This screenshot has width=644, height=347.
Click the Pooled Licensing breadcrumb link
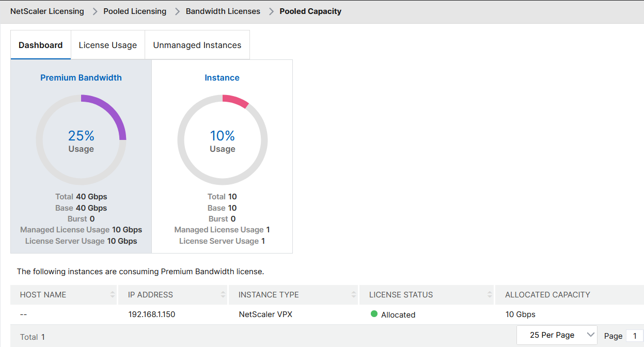pyautogui.click(x=135, y=11)
